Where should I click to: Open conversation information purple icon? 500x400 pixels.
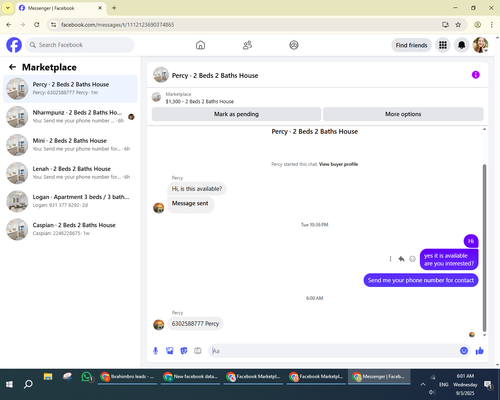pyautogui.click(x=476, y=75)
